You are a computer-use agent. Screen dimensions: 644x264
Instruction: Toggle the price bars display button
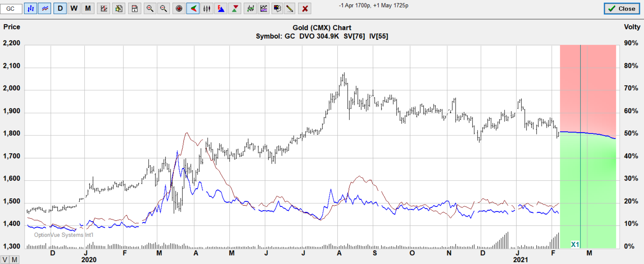point(31,9)
